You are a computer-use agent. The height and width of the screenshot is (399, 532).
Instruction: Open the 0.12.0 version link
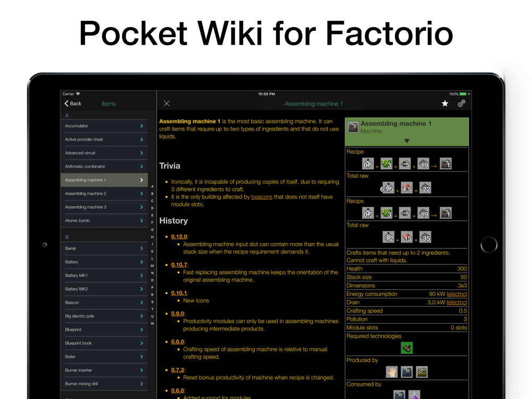(179, 237)
